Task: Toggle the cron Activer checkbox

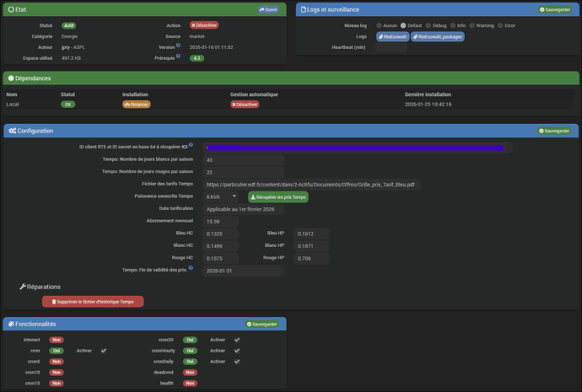Action: 104,351
